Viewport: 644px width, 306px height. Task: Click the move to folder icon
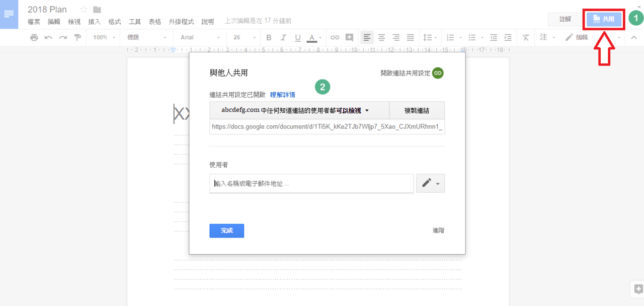tap(97, 10)
